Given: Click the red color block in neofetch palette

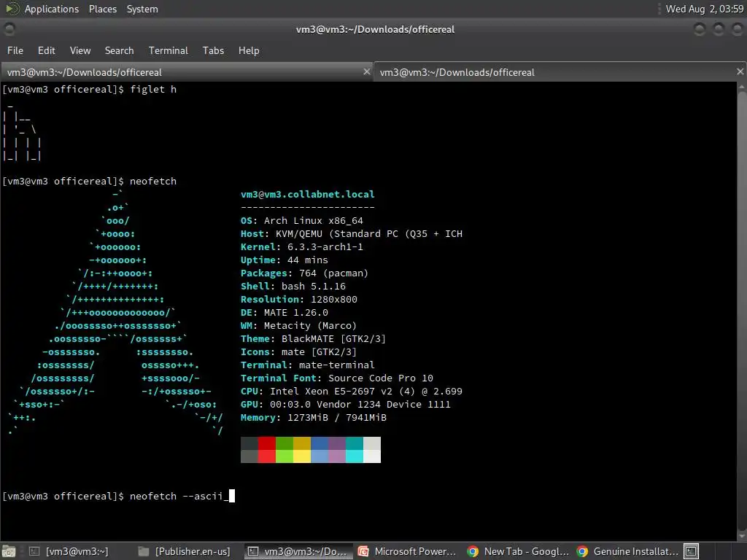Looking at the screenshot, I should click(x=267, y=450).
